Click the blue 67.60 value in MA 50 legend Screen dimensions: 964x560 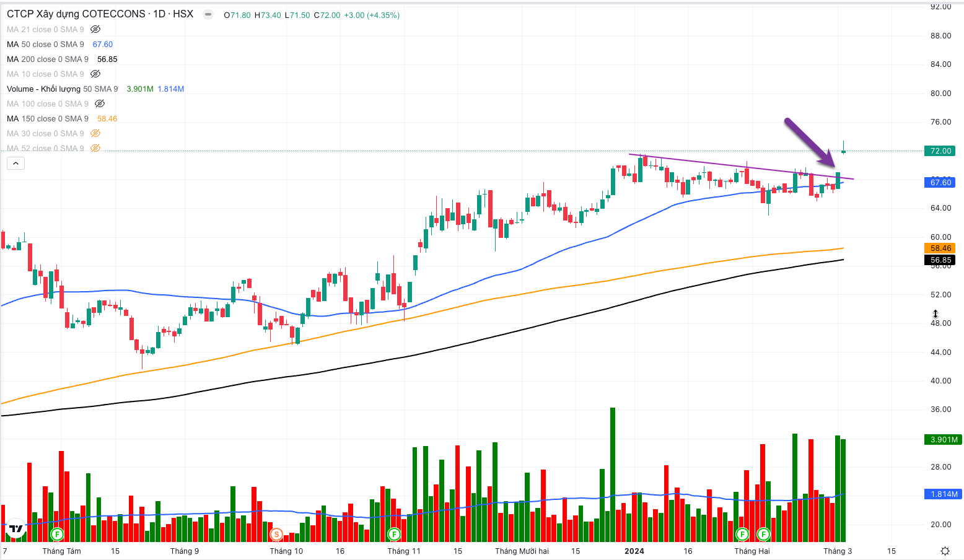coord(103,44)
